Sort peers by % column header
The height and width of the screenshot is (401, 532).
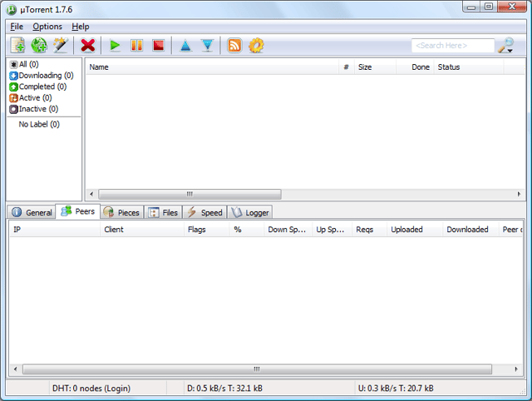tap(247, 230)
